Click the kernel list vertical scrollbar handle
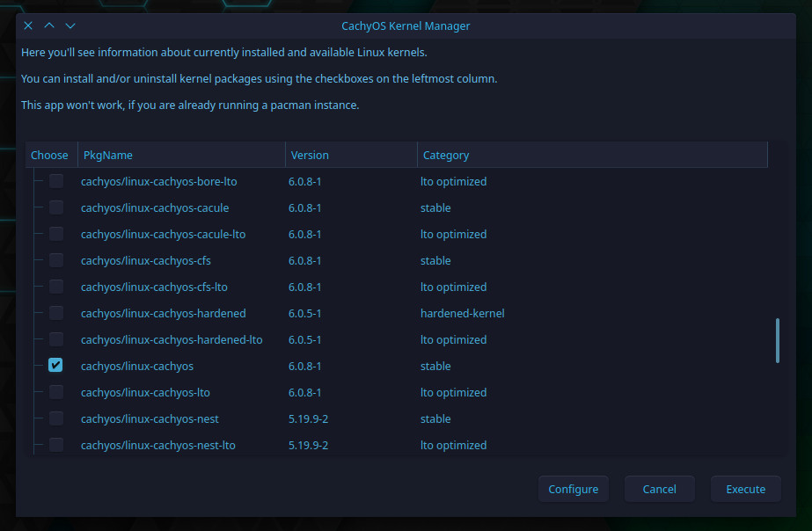Viewport: 812px width, 531px height. 778,340
